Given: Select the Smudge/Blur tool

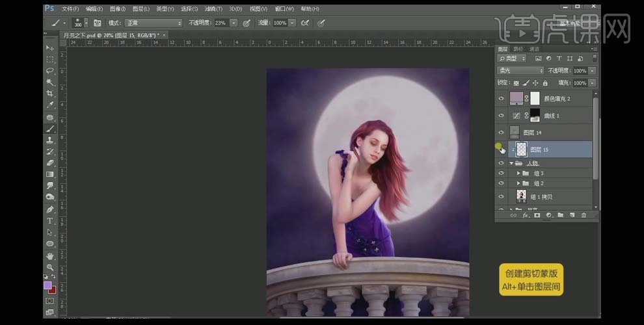Looking at the screenshot, I should [x=50, y=186].
